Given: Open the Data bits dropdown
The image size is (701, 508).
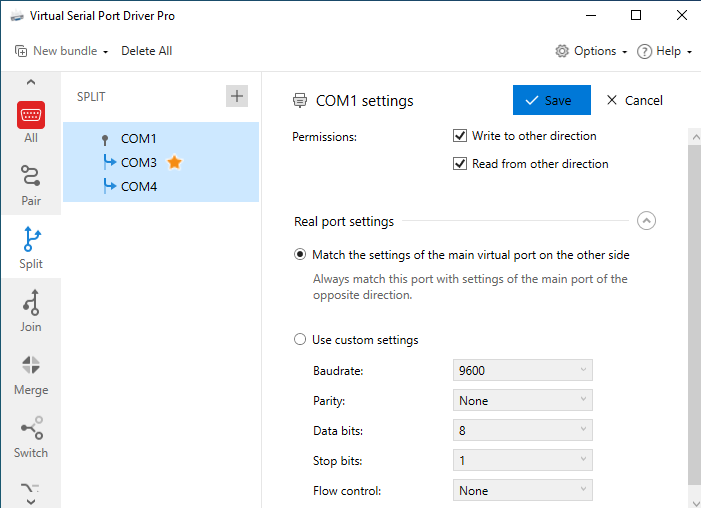Looking at the screenshot, I should pyautogui.click(x=523, y=430).
